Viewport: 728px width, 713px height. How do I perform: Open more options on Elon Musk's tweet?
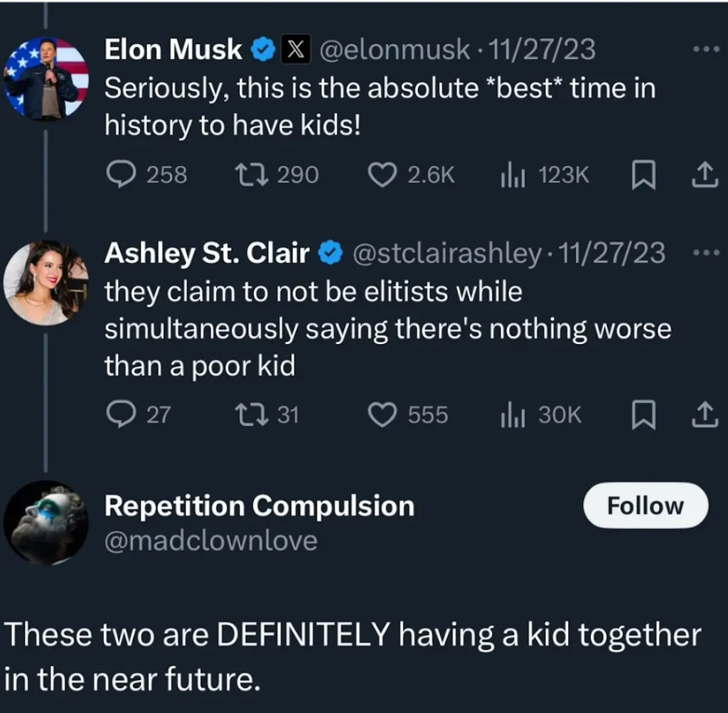pyautogui.click(x=706, y=50)
